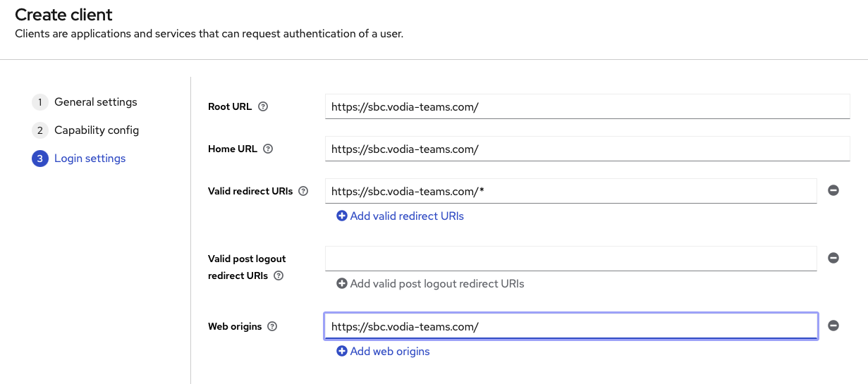Go to Capability config step
Screen dimensions: 868x384
coord(85,130)
